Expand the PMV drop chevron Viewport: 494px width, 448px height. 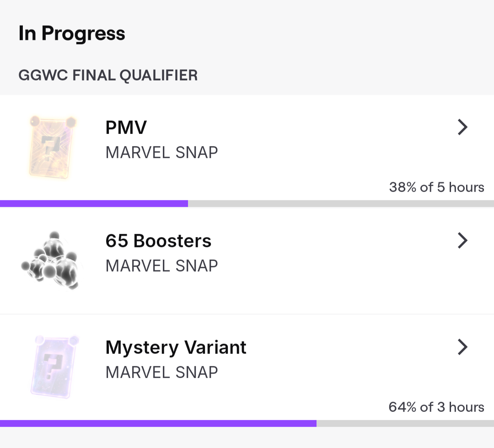462,128
